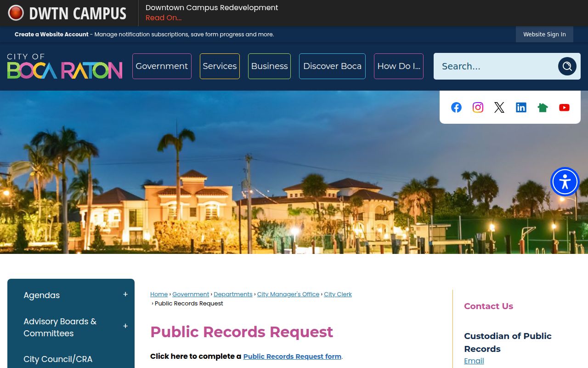Image resolution: width=588 pixels, height=368 pixels.
Task: Open the Business menu
Action: click(x=269, y=66)
